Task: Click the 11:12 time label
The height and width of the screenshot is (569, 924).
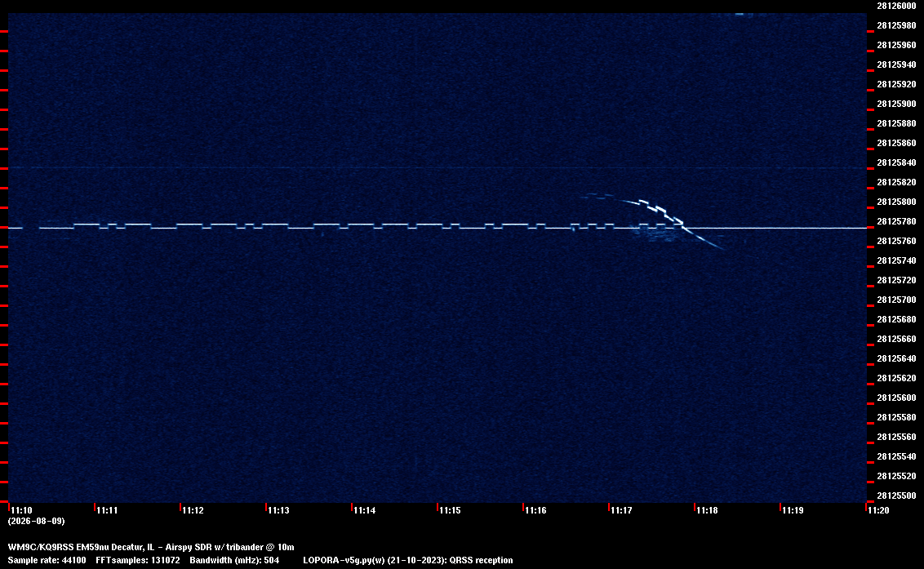Action: coord(193,510)
